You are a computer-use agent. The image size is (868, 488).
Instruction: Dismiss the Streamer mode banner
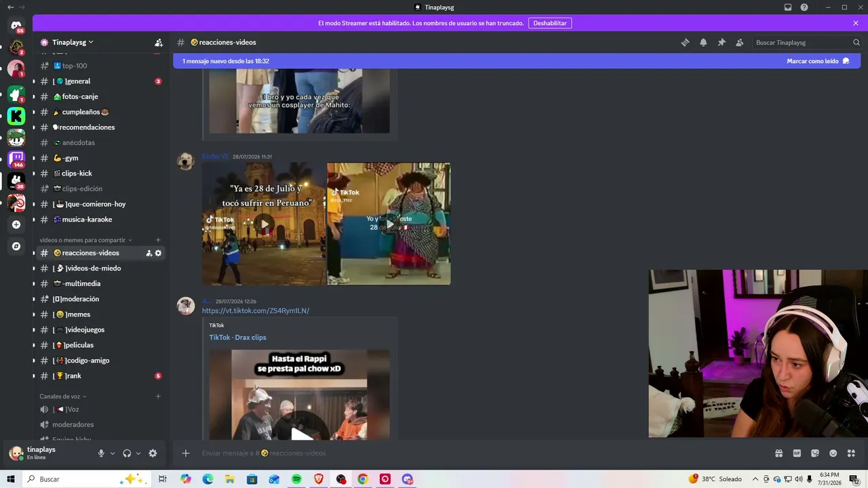click(x=856, y=23)
